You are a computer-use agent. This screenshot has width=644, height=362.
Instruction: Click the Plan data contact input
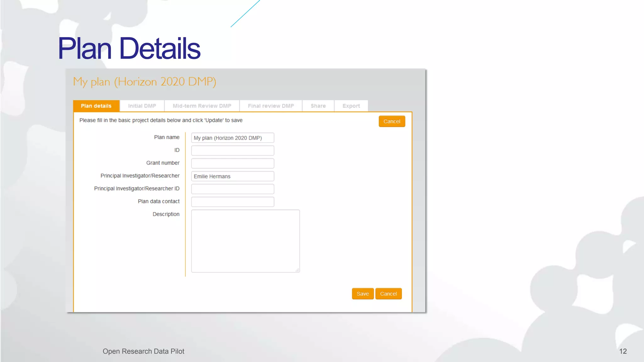click(232, 202)
